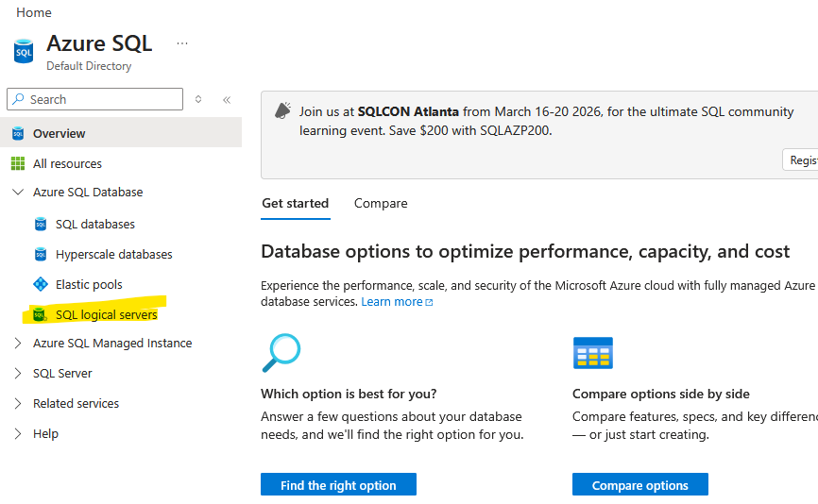Click the Elastic pools icon

[x=41, y=285]
